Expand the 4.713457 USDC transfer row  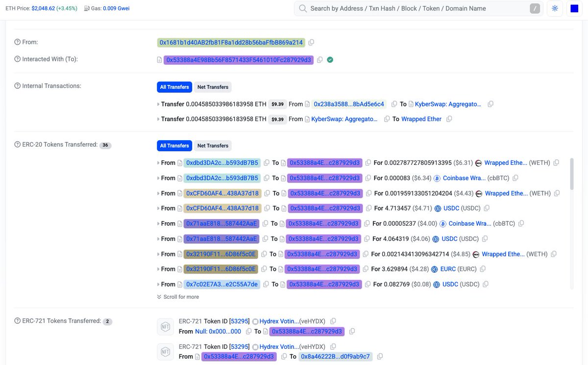158,209
